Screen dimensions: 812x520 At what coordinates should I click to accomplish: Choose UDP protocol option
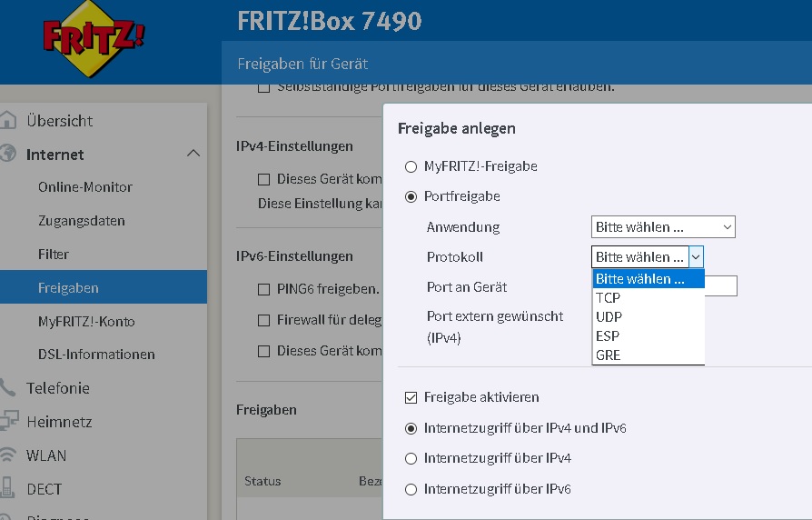[649, 316]
